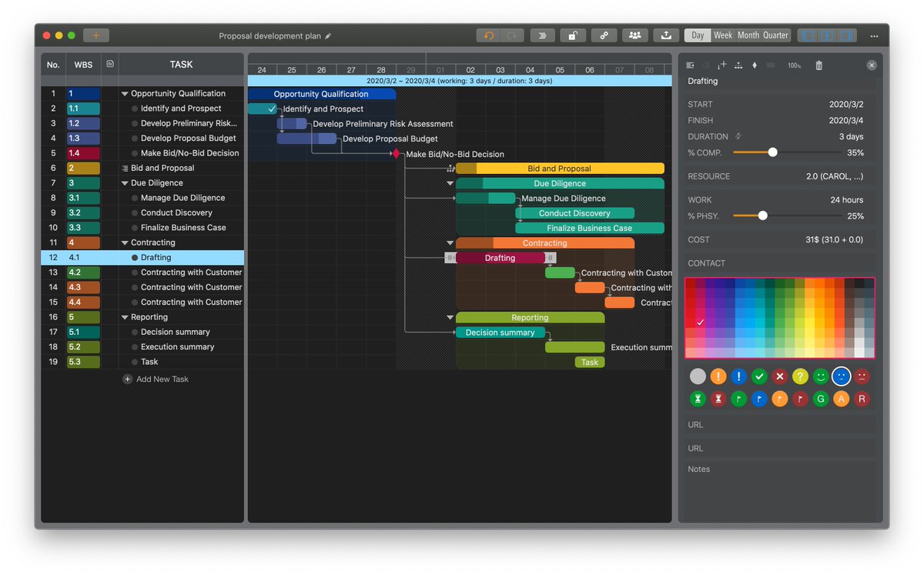This screenshot has height=575, width=924.
Task: Select the orange A status icon
Action: 842,399
